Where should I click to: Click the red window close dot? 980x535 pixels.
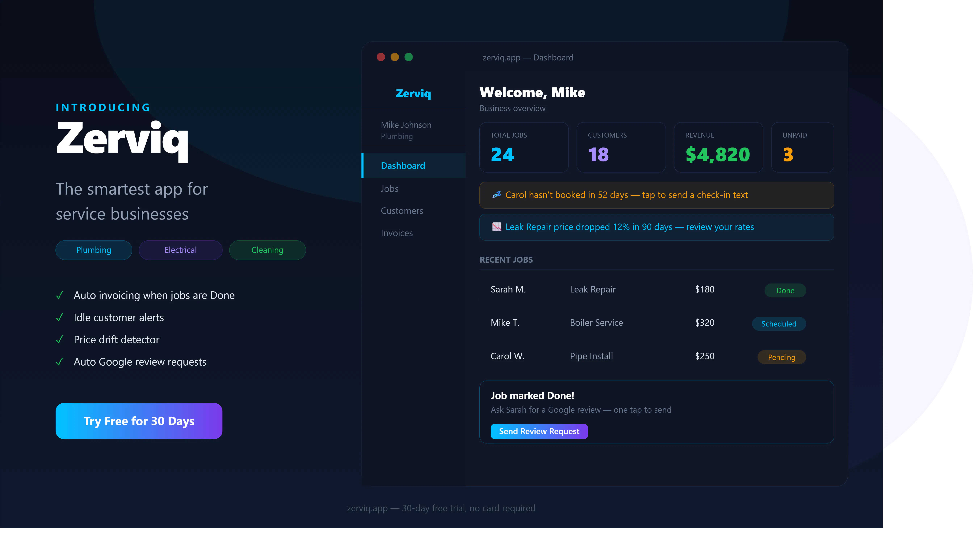click(x=381, y=57)
